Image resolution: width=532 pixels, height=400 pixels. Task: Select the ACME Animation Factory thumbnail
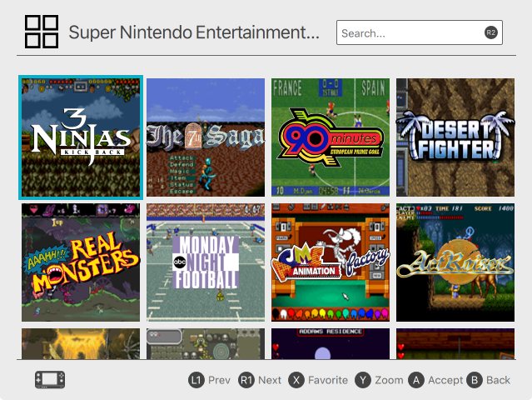[x=331, y=262]
